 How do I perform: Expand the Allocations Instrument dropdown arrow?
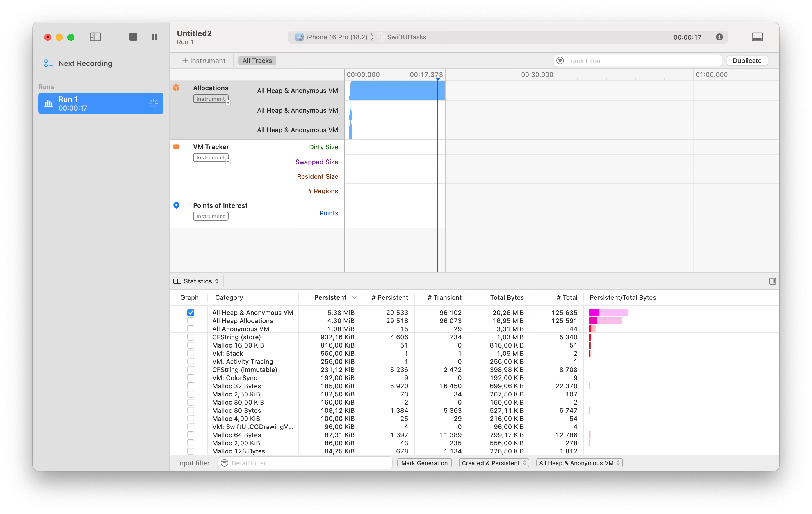coord(228,103)
